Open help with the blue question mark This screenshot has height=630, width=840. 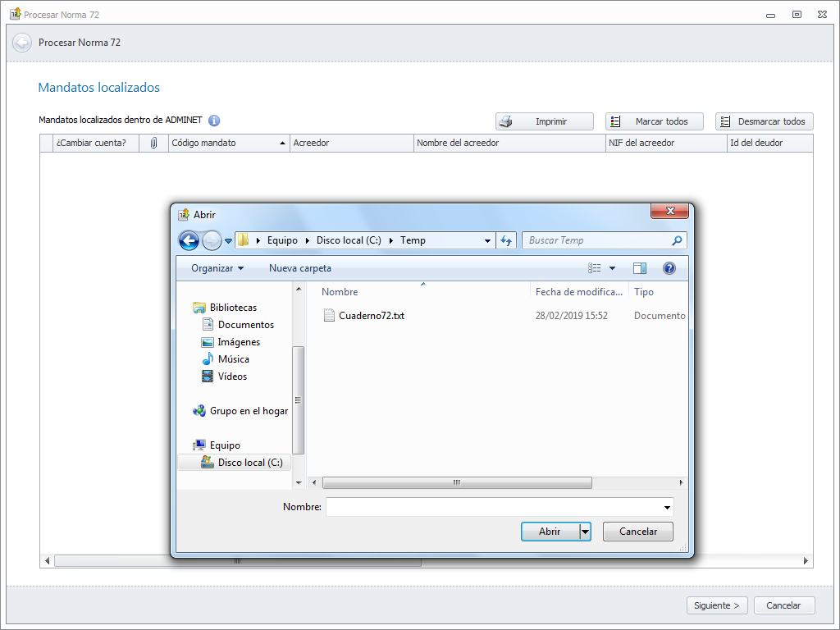coord(669,268)
